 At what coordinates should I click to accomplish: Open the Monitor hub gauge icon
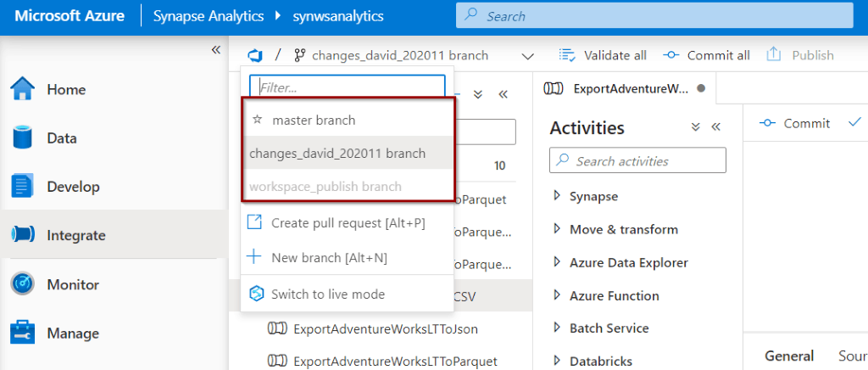point(23,284)
